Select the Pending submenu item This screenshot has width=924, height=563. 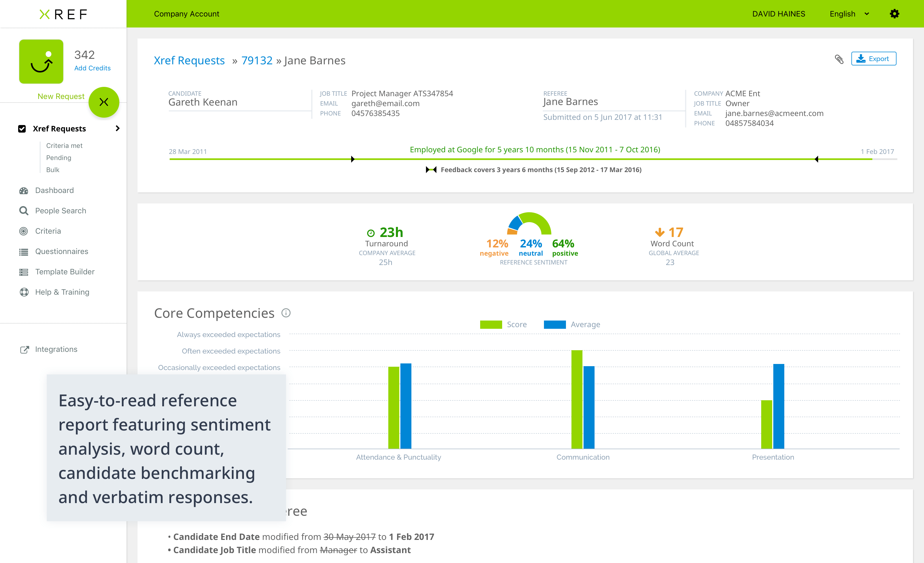(59, 158)
